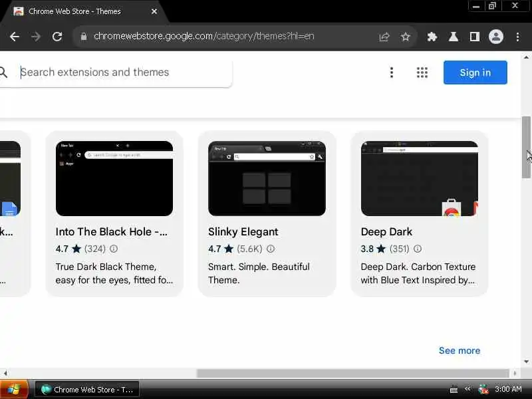The image size is (532, 399).
Task: Open the share page icon in address bar
Action: pos(384,37)
